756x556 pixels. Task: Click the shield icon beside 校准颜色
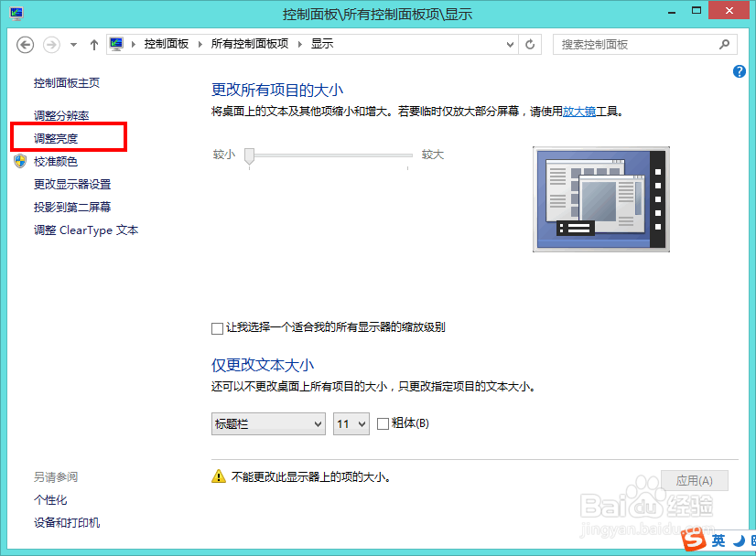20,161
